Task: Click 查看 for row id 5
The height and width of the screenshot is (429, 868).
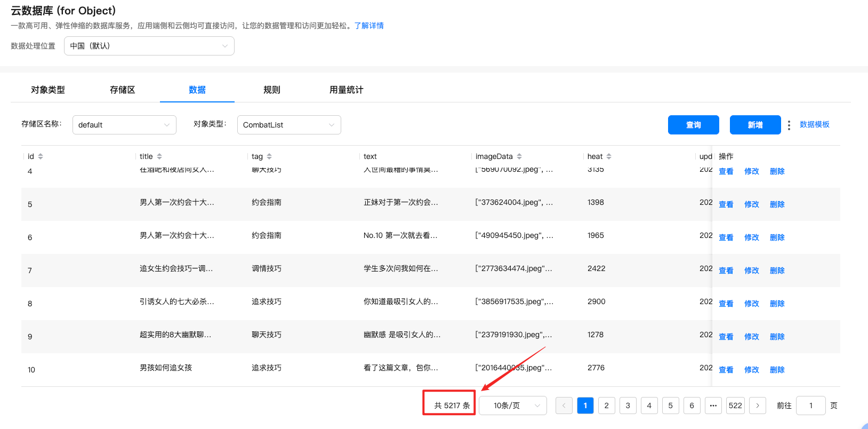Action: coord(726,204)
